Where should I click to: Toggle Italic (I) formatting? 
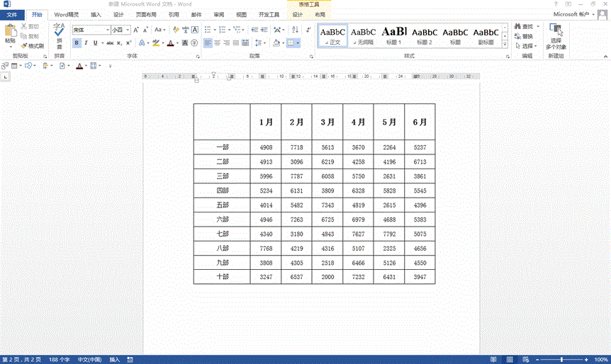[x=86, y=43]
